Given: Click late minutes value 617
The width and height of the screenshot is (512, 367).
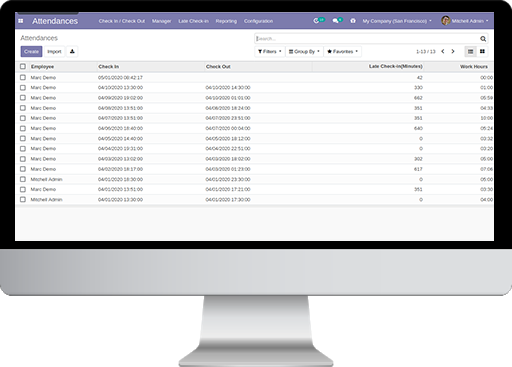Looking at the screenshot, I should tap(418, 169).
